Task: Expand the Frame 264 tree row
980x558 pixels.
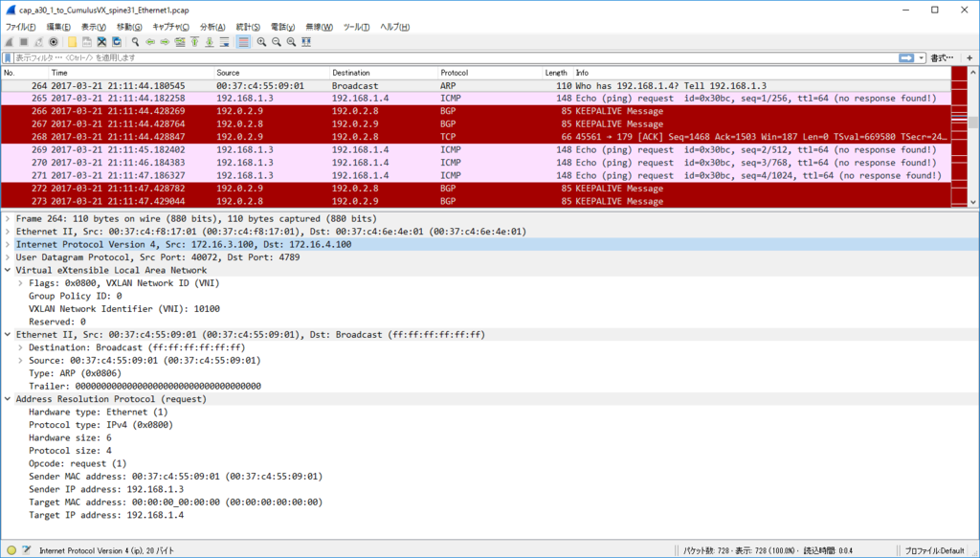Action: coord(8,218)
